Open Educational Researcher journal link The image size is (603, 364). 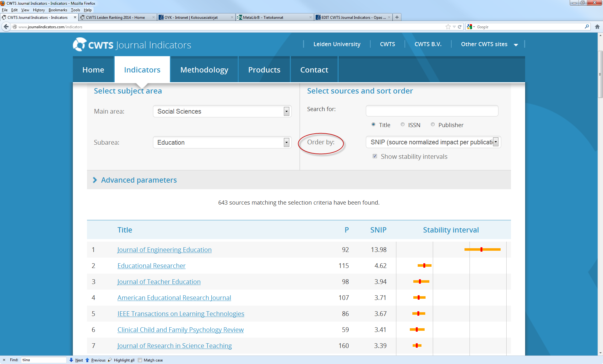pos(151,266)
